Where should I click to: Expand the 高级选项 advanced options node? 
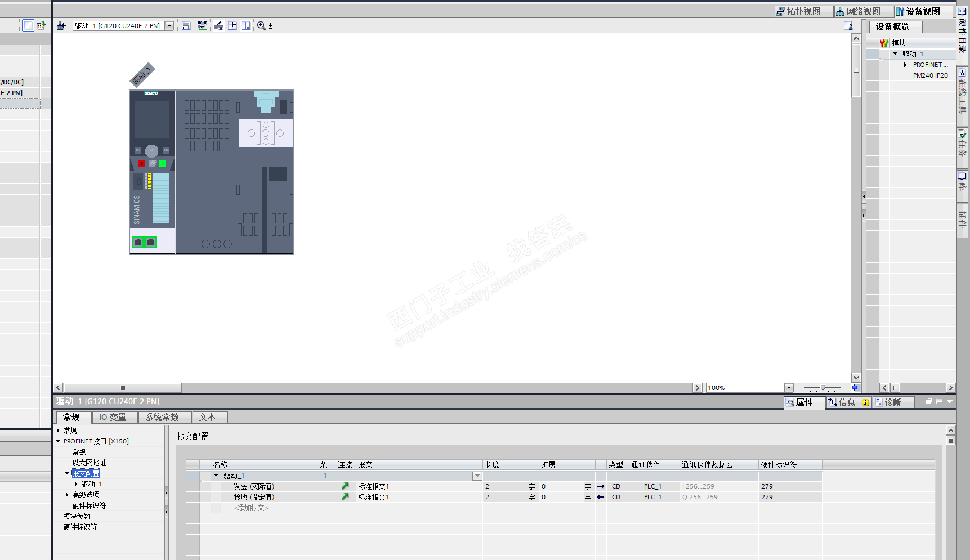point(67,495)
